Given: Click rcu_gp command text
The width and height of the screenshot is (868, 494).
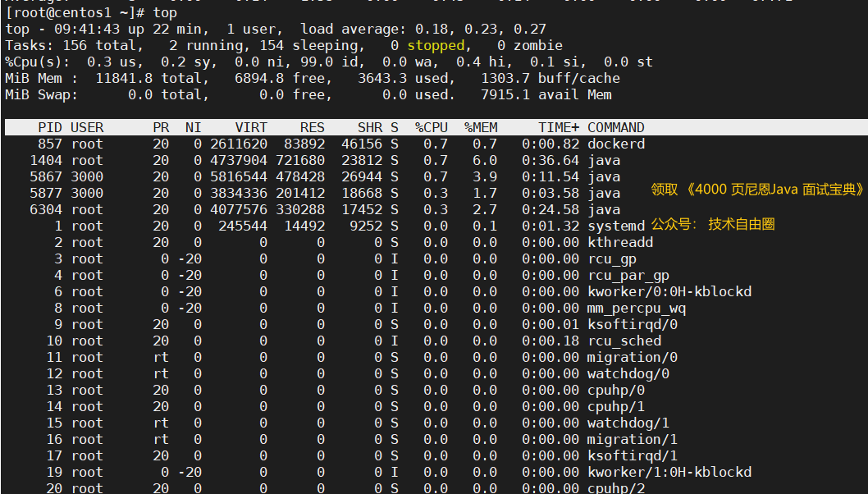Looking at the screenshot, I should coord(612,259).
